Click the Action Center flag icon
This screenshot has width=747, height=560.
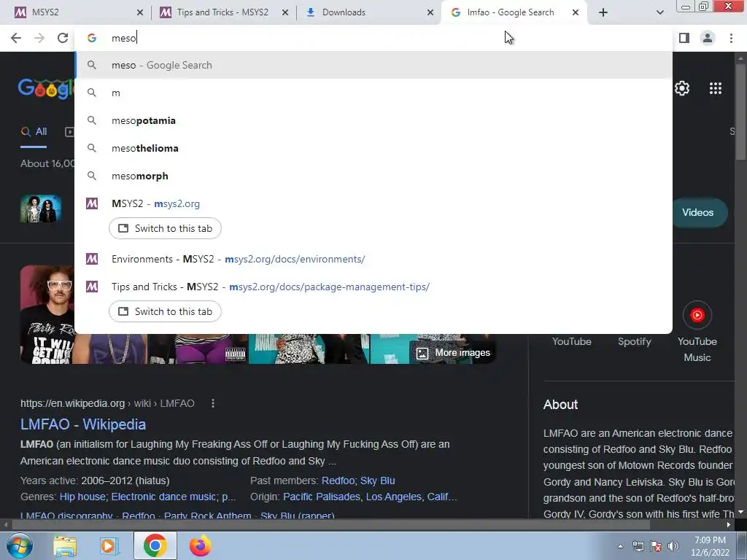[x=656, y=546]
